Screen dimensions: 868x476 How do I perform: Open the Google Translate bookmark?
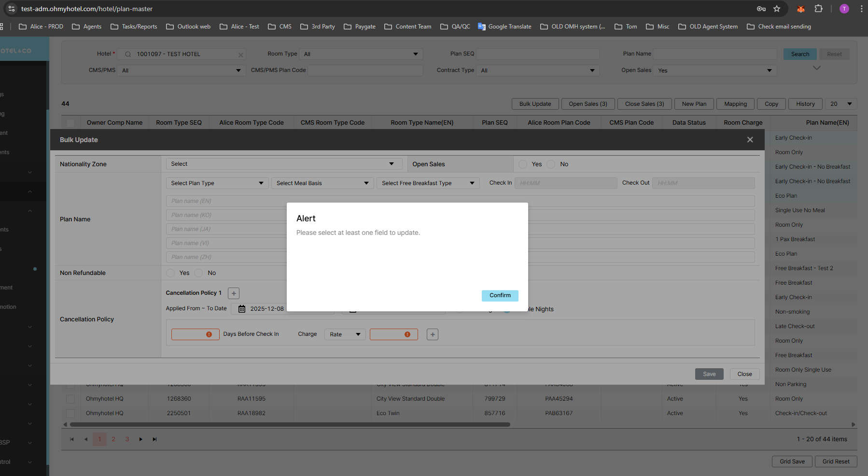[x=504, y=27]
